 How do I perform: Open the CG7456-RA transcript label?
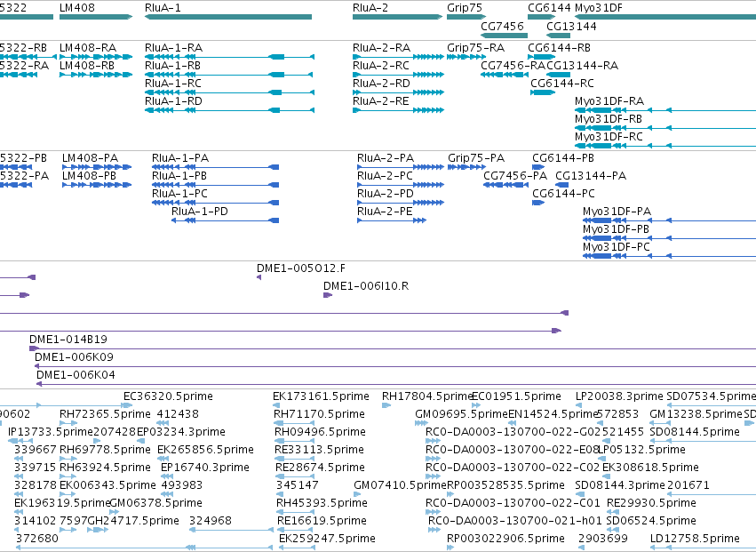point(513,66)
